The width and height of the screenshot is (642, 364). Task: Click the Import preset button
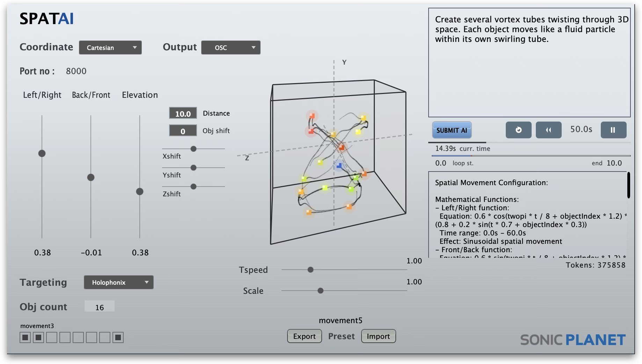click(x=378, y=336)
